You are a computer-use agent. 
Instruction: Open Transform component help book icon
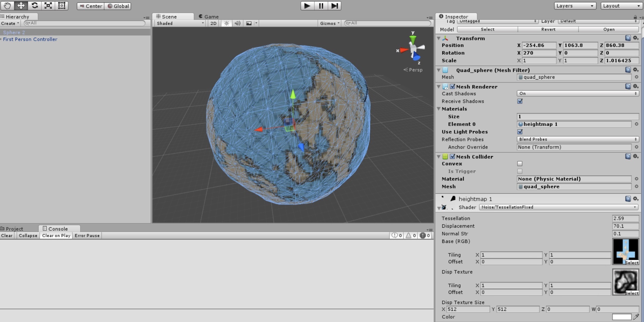[x=628, y=38]
